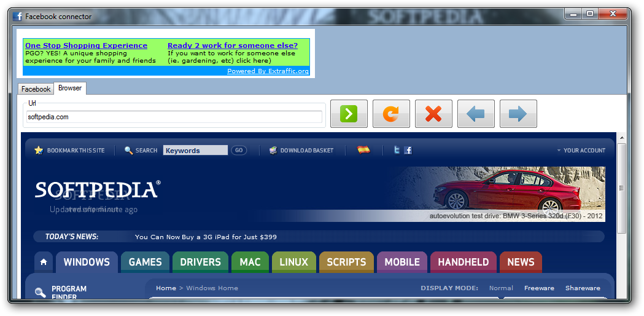The width and height of the screenshot is (644, 316).
Task: Click the Url field containing softpedia.com
Action: (x=174, y=117)
